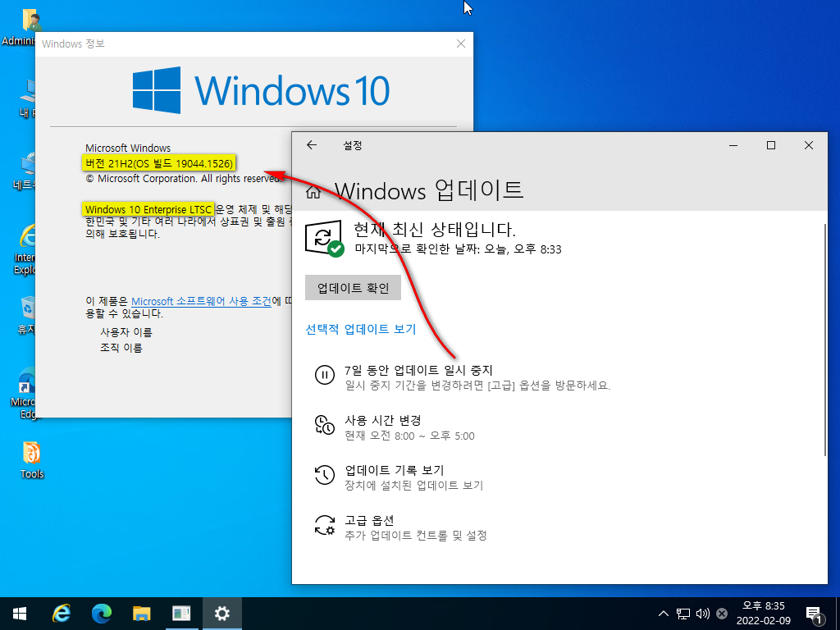Image resolution: width=840 pixels, height=630 pixels.
Task: Select the Microsoft Edge desktop shortcut
Action: click(x=24, y=393)
